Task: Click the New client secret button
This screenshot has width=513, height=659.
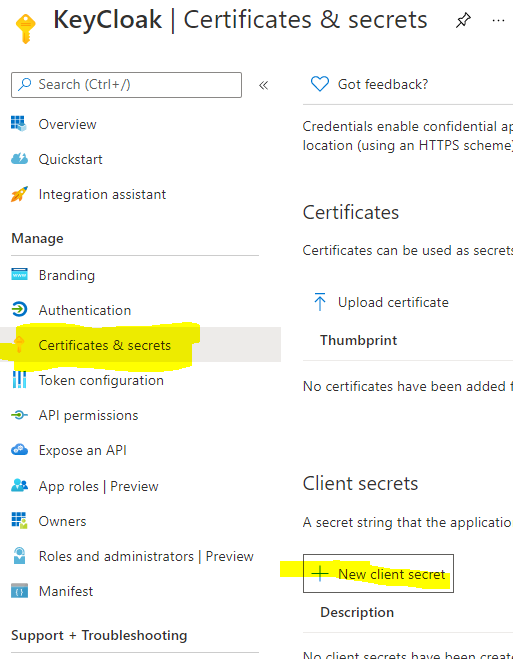Action: pos(378,573)
